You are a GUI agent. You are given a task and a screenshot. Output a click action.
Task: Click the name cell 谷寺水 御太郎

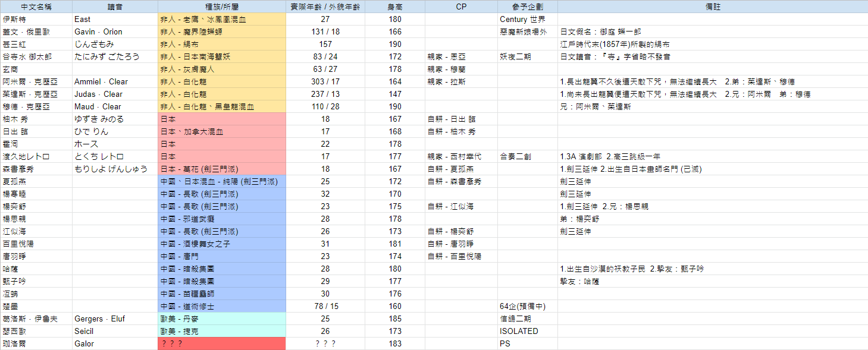[36, 57]
